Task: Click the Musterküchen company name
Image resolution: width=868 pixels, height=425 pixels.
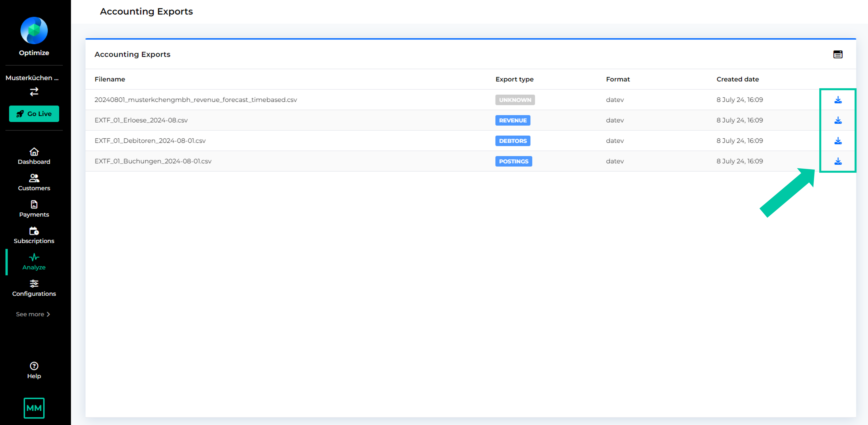Action: 32,78
